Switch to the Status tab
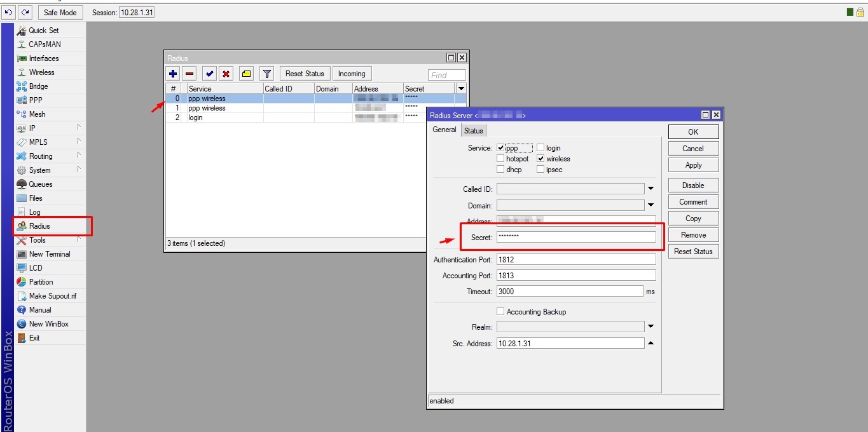 (x=473, y=131)
